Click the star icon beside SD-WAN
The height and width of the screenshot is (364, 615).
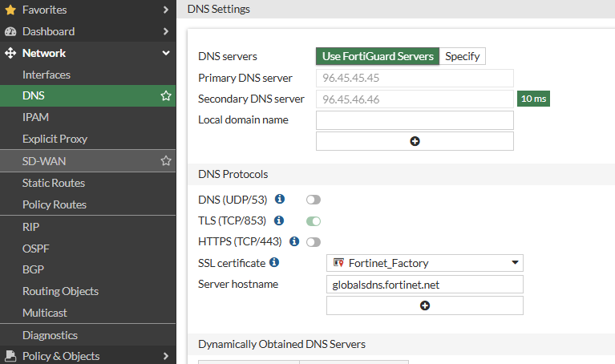click(166, 161)
